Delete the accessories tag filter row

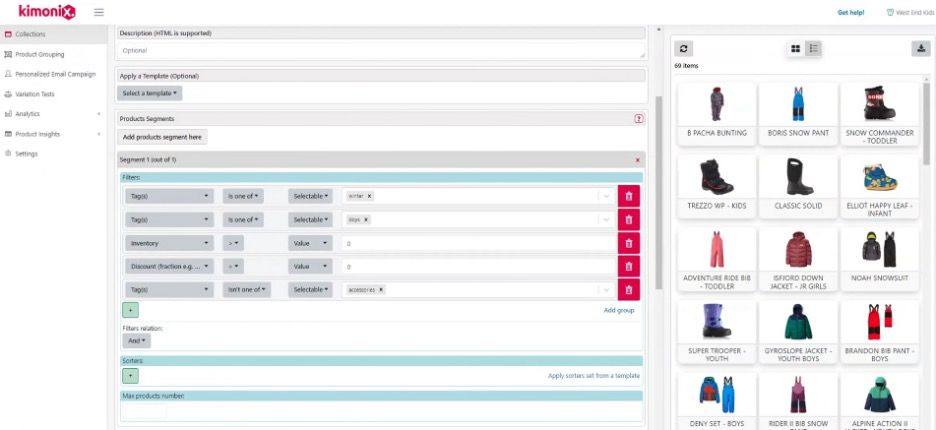629,290
